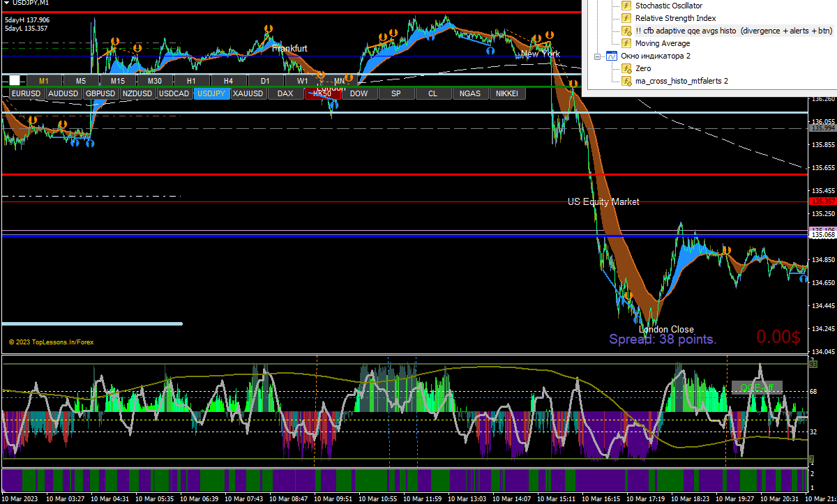Click the Relative Strength Index indicator icon
Screen dimensions: 837x504
(x=626, y=18)
